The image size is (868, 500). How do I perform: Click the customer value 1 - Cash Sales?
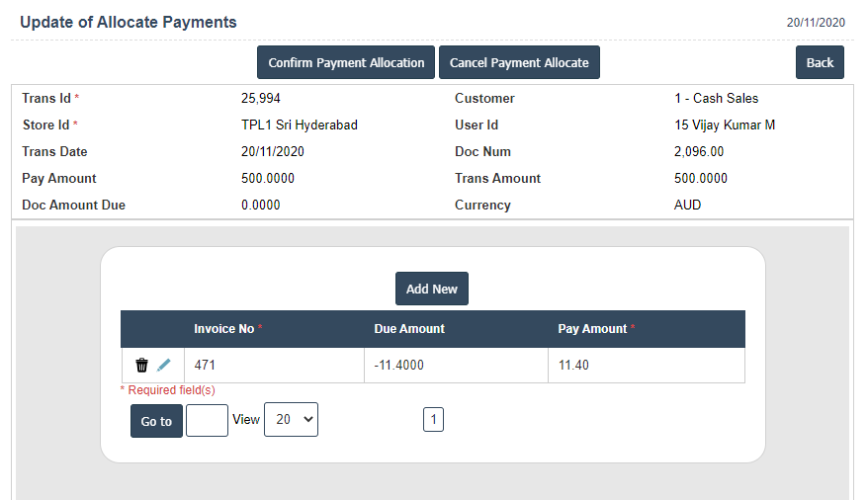[x=716, y=99]
